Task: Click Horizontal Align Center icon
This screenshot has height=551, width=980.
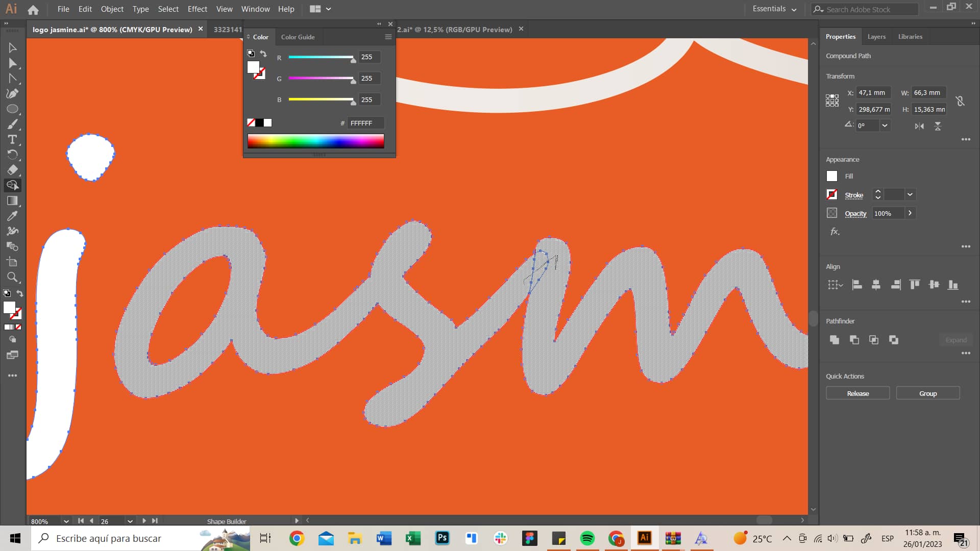Action: click(876, 285)
